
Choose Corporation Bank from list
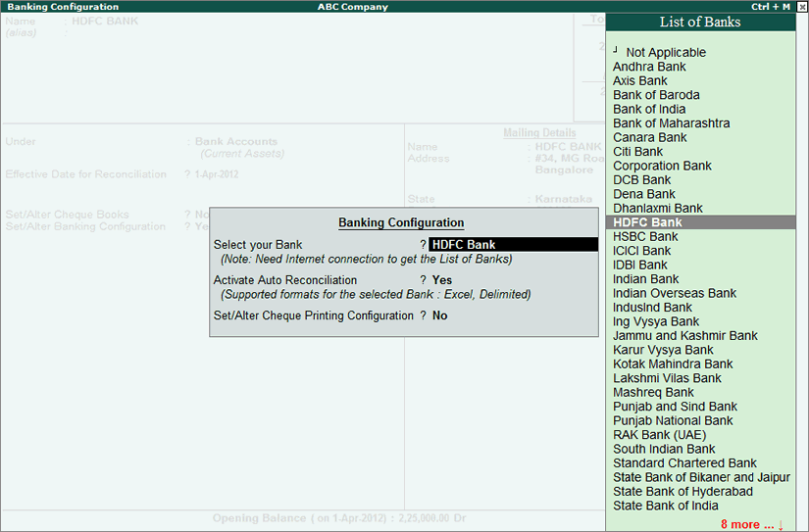click(662, 166)
